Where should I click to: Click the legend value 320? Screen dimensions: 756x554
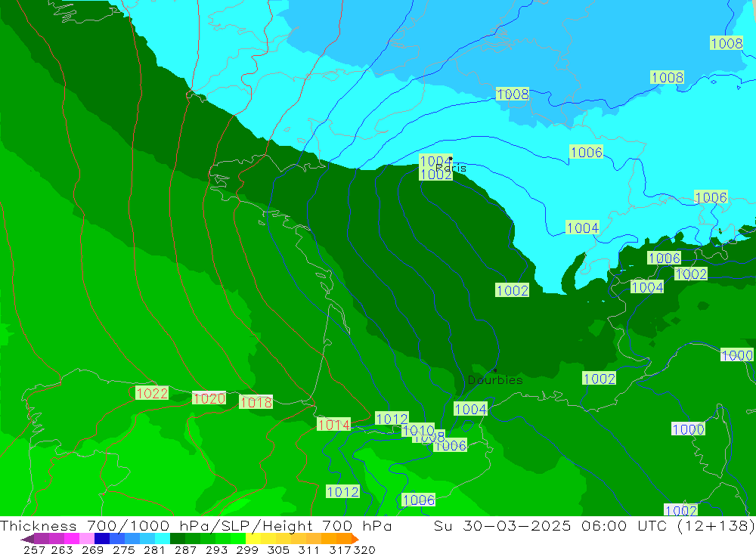coord(364,549)
